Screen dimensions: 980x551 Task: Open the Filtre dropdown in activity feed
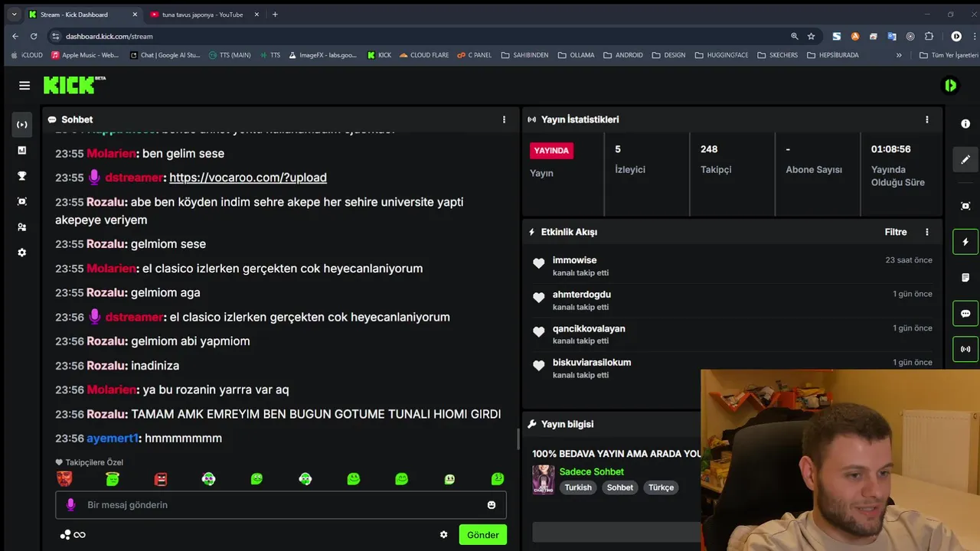click(896, 232)
